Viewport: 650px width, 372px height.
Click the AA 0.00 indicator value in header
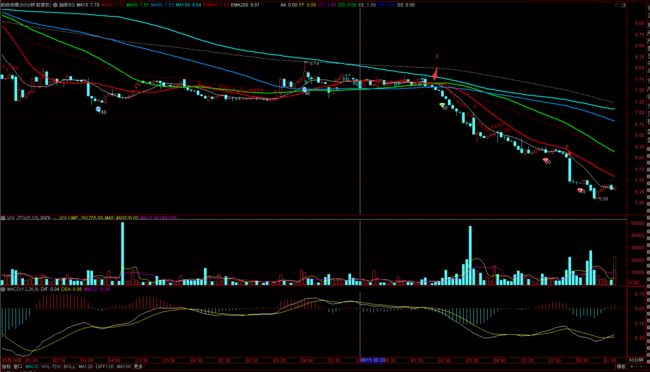coord(289,5)
